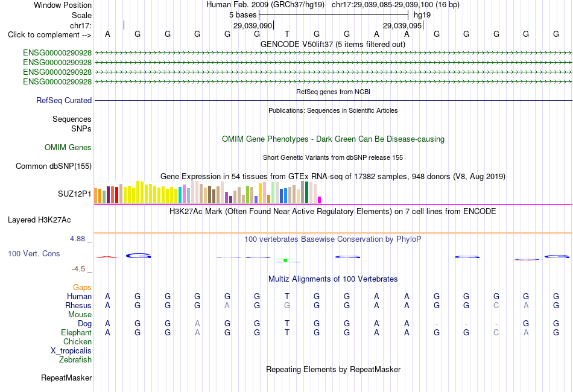Click the large blue G in the PhyloP logo

[x=139, y=256]
